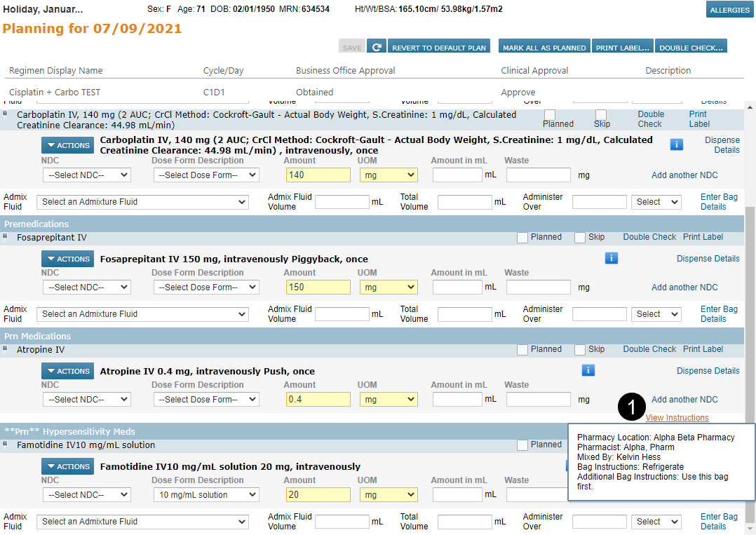The height and width of the screenshot is (535, 756).
Task: Open Fosaprepitant Admixture Fluid dropdown
Action: pyautogui.click(x=143, y=314)
